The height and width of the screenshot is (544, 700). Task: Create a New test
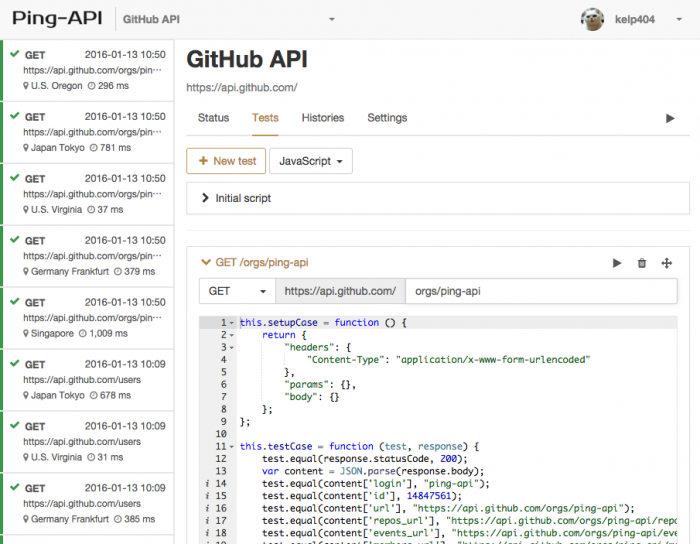(x=226, y=161)
